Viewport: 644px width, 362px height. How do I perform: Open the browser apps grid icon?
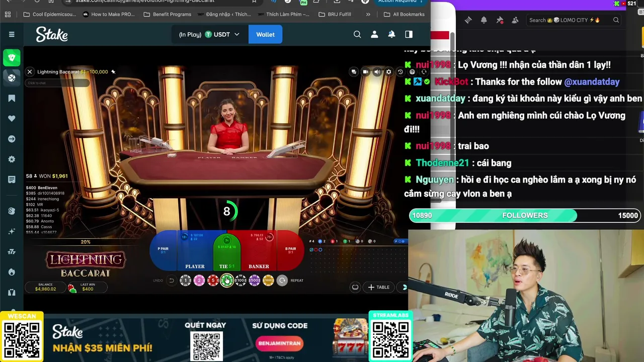coord(8,14)
